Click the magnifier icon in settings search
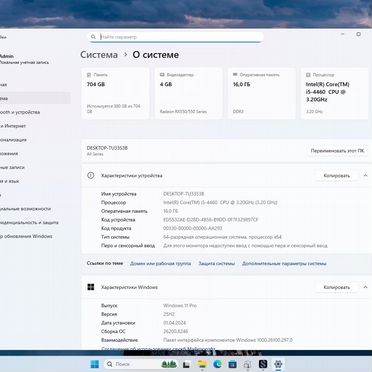 coord(93,37)
